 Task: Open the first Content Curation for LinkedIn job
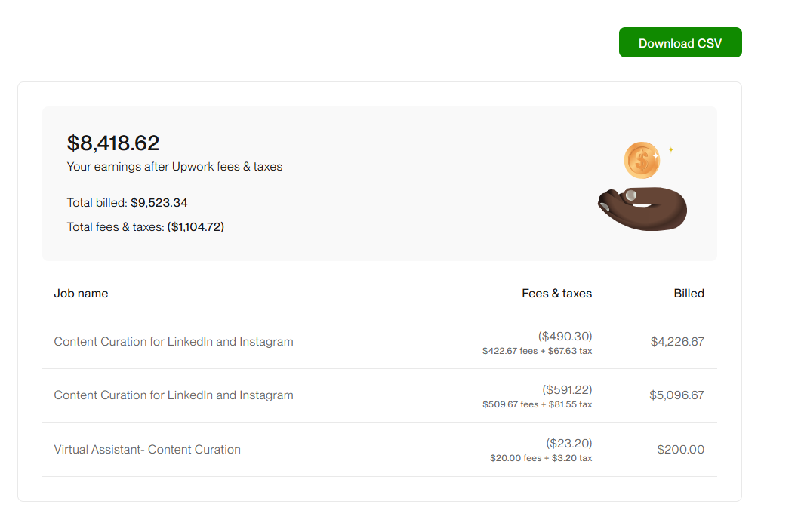174,342
